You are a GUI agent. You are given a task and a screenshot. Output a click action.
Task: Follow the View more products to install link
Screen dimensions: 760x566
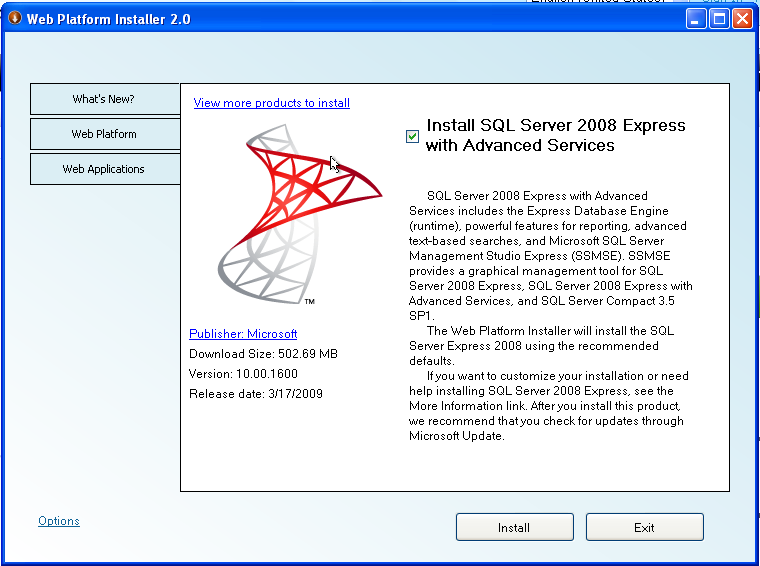pyautogui.click(x=271, y=103)
